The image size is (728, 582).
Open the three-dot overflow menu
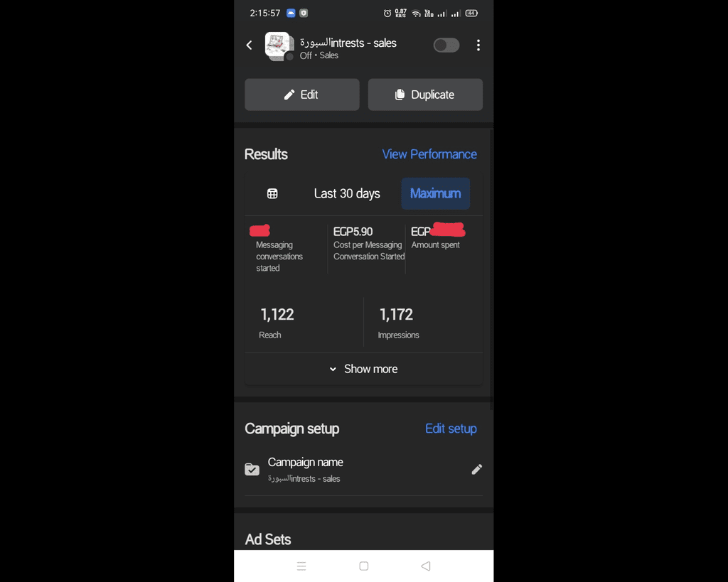click(478, 45)
